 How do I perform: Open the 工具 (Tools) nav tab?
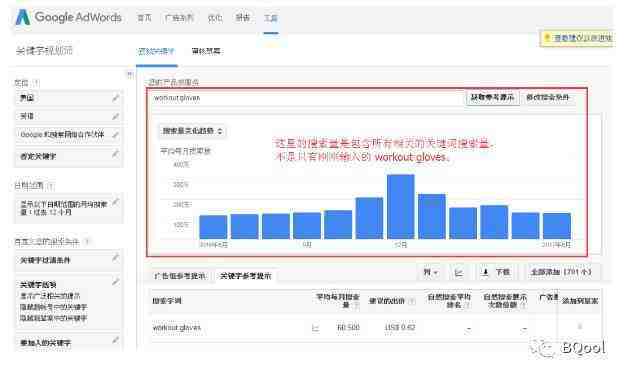click(x=271, y=18)
